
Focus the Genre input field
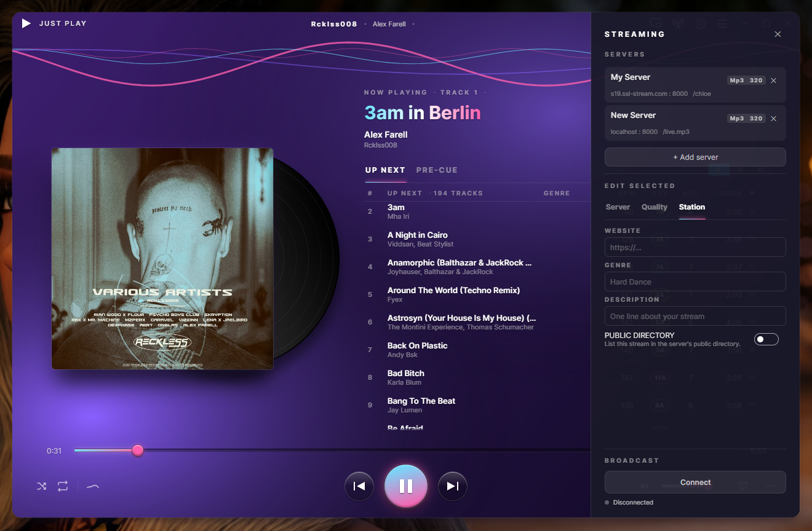[x=695, y=281]
